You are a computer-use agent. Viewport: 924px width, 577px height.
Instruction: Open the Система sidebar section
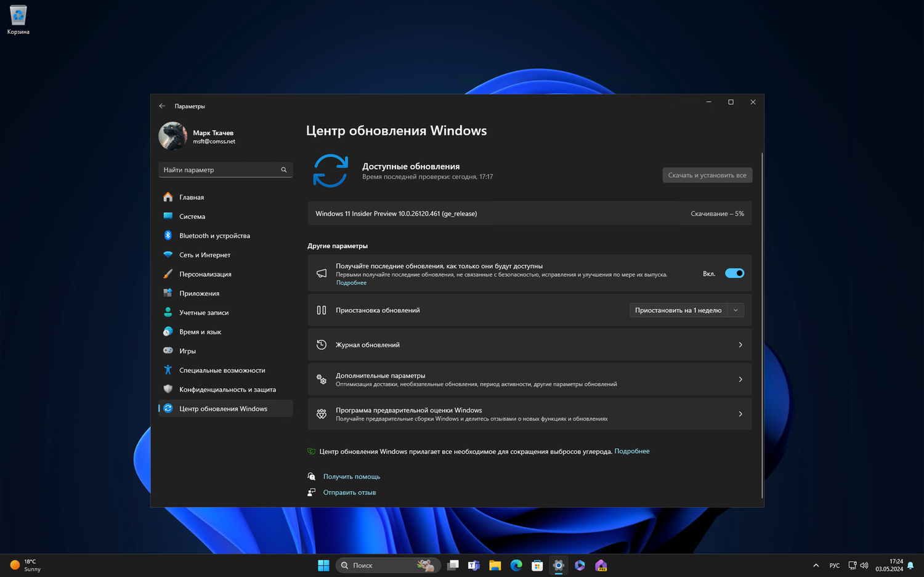coord(225,216)
